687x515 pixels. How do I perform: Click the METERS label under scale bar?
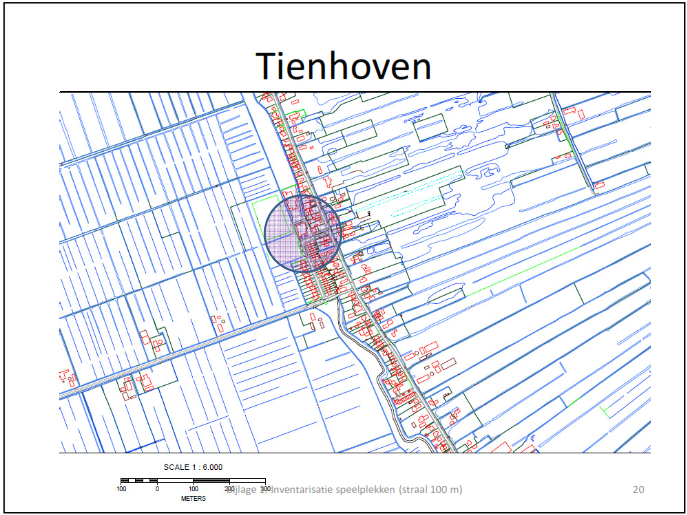193,499
